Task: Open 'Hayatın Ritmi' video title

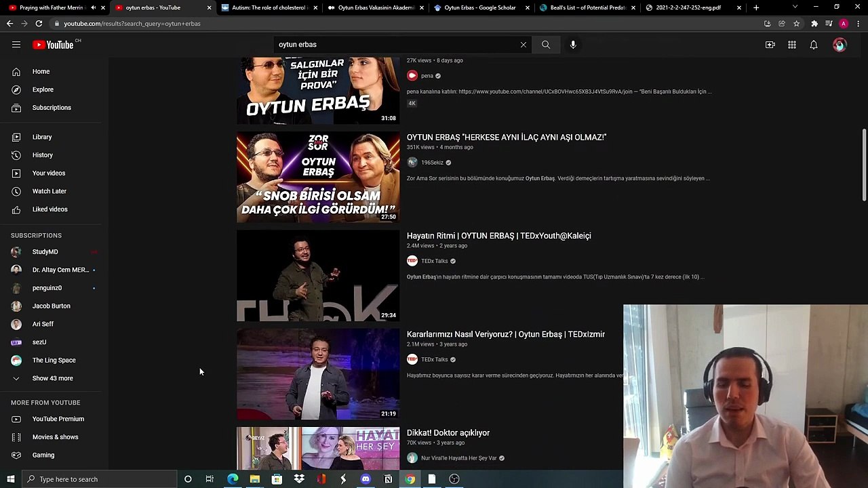Action: 499,236
